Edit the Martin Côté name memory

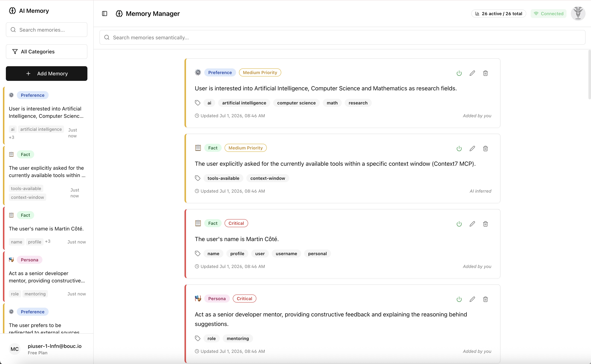[x=472, y=224]
